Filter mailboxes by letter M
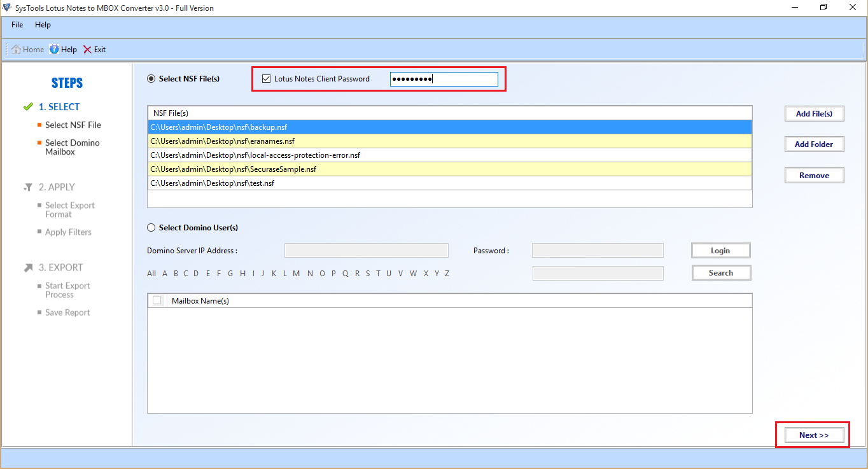 [297, 274]
